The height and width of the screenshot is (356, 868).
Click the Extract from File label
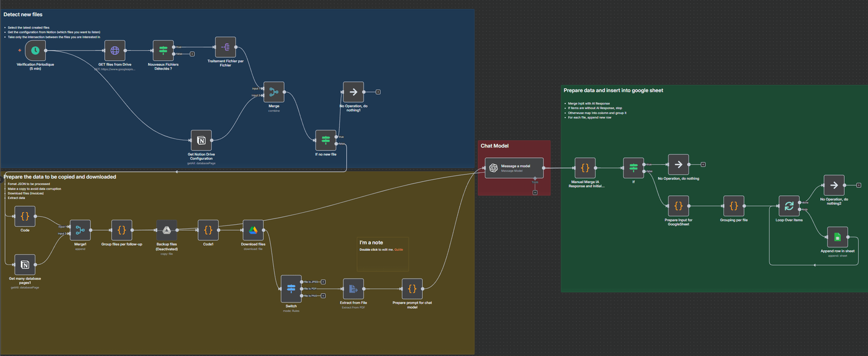point(354,303)
